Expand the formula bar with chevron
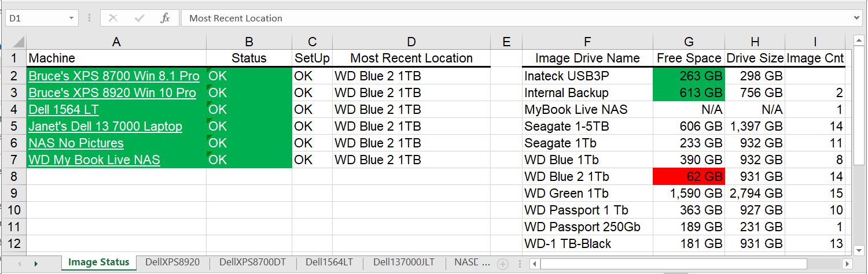 (857, 18)
